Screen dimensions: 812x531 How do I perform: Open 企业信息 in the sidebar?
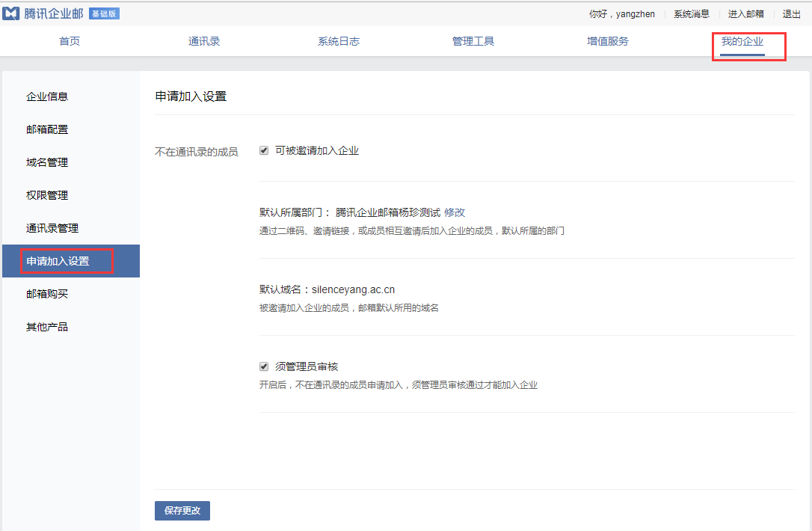coord(47,96)
